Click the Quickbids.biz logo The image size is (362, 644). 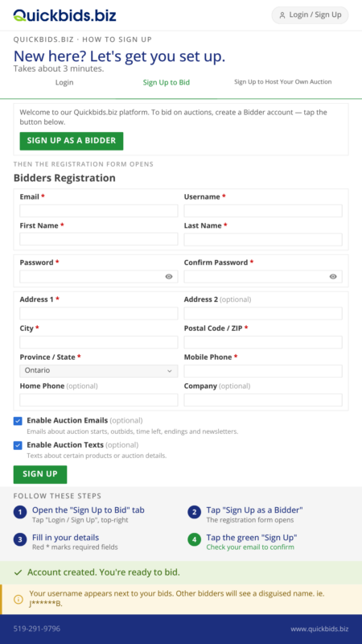coord(65,15)
